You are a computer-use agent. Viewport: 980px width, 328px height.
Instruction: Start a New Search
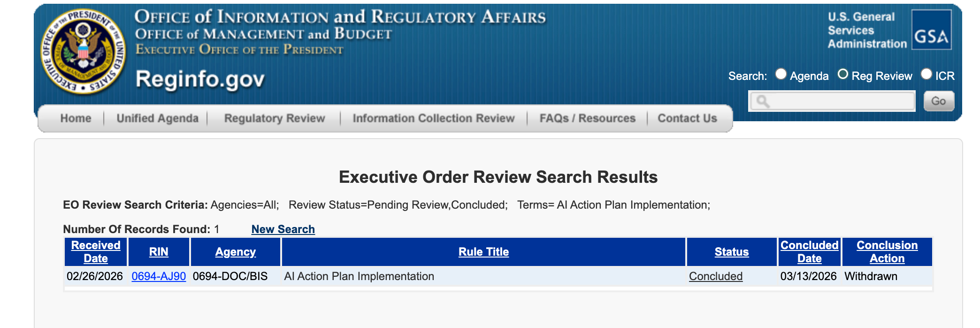pos(283,229)
